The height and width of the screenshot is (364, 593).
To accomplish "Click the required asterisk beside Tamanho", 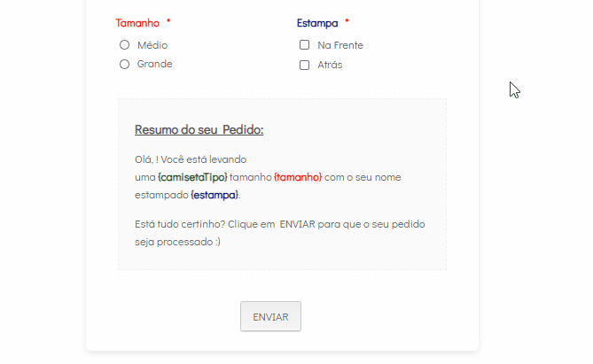I will (168, 22).
